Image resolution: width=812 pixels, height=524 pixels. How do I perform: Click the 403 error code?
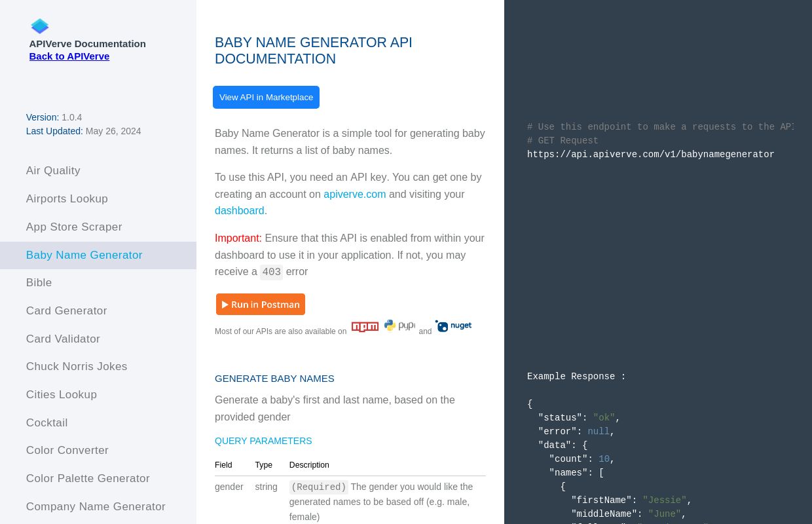click(x=271, y=272)
